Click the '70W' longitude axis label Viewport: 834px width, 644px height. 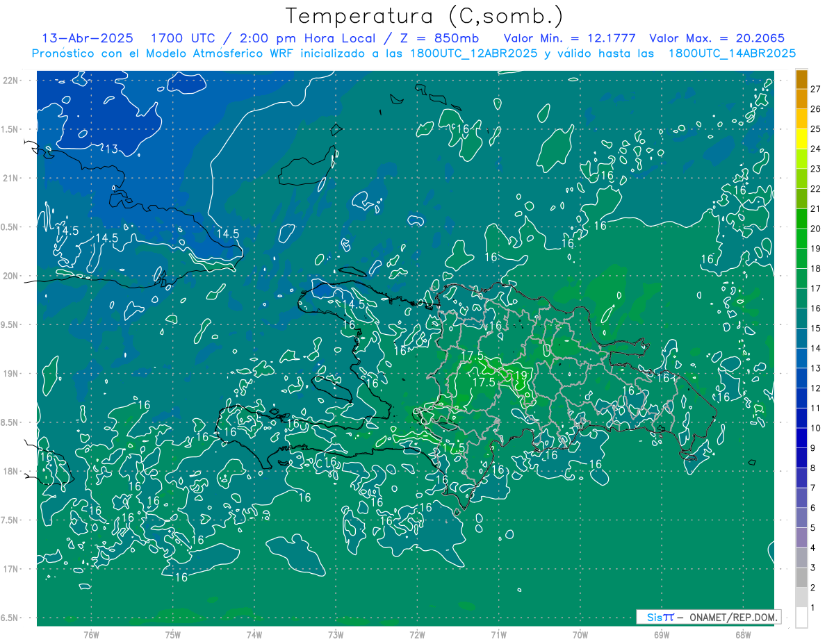[x=580, y=635]
